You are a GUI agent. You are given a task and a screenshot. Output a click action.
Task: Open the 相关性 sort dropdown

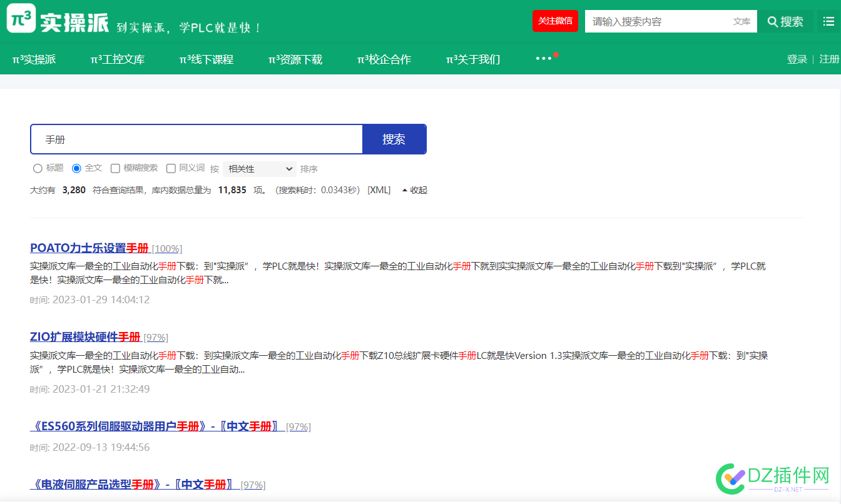tap(259, 169)
